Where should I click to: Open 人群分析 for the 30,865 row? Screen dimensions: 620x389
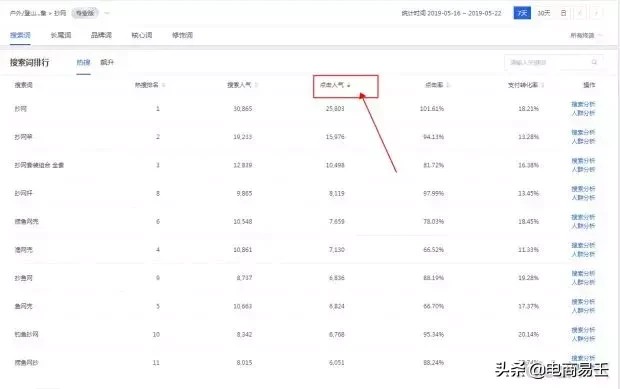(583, 113)
